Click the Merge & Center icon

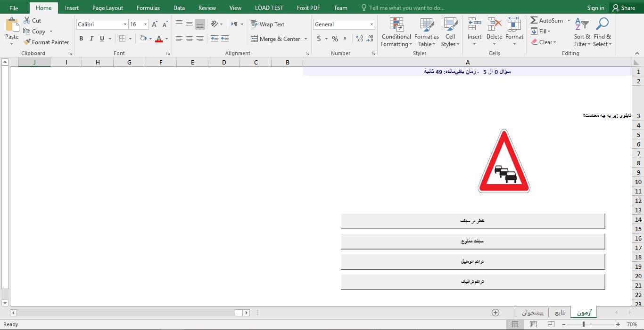click(255, 39)
